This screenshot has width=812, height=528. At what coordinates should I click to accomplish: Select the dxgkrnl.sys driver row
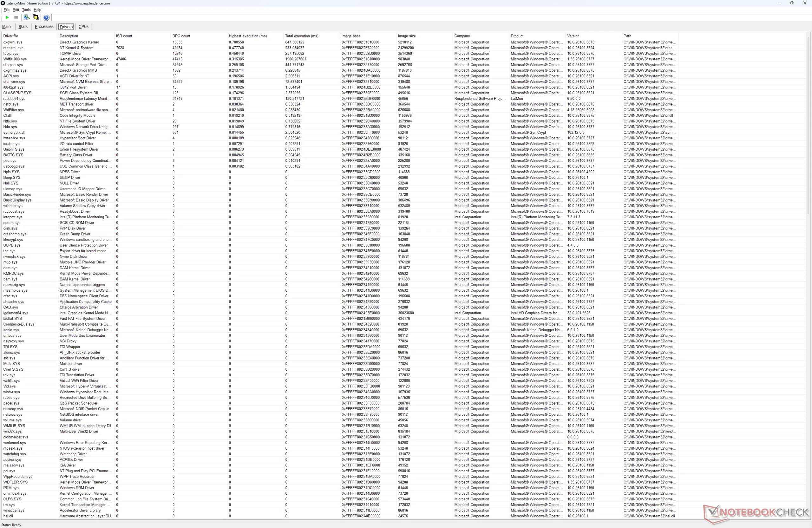tap(340, 42)
